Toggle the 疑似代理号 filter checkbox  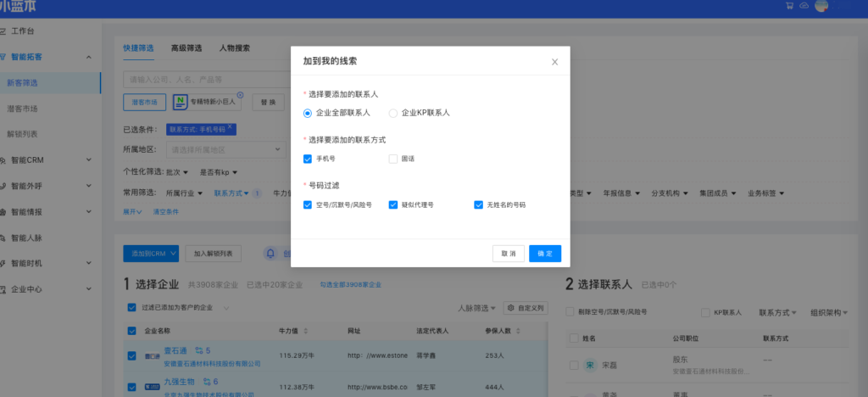coord(393,204)
